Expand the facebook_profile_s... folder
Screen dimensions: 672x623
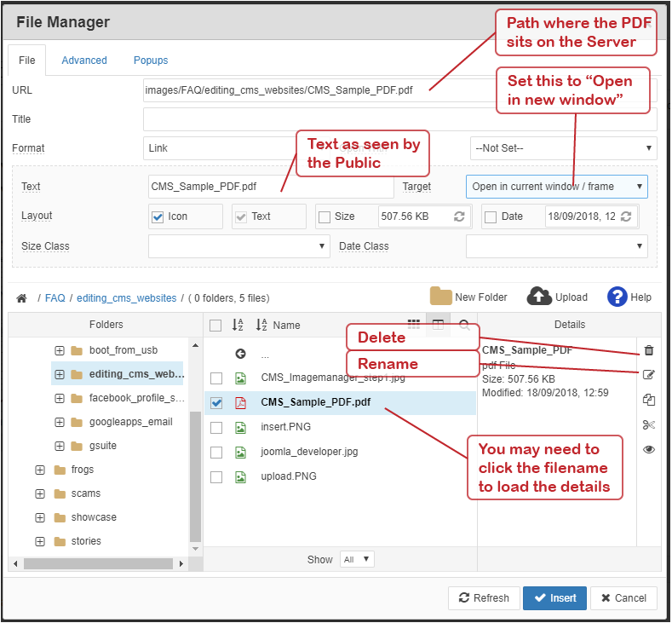pyautogui.click(x=60, y=398)
